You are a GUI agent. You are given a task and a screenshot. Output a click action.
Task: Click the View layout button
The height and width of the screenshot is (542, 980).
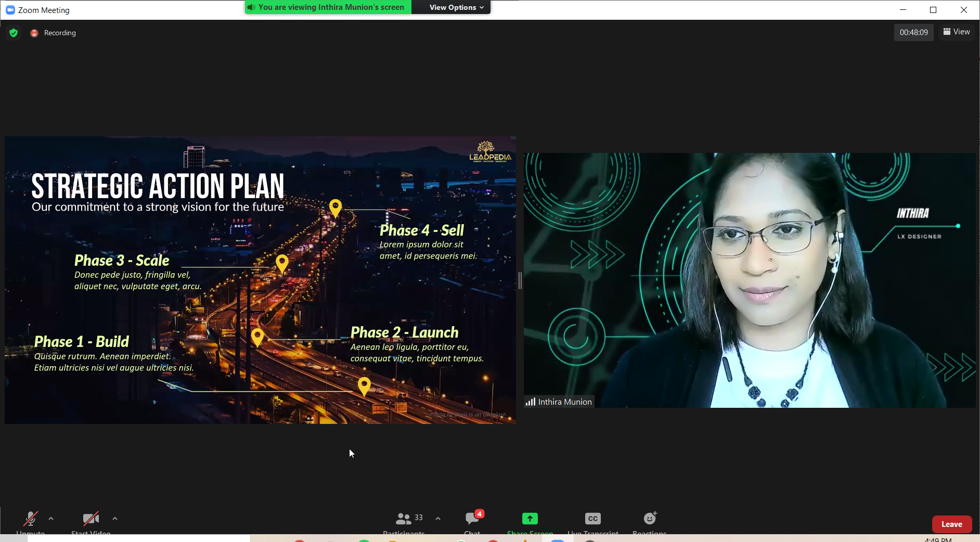coord(957,32)
